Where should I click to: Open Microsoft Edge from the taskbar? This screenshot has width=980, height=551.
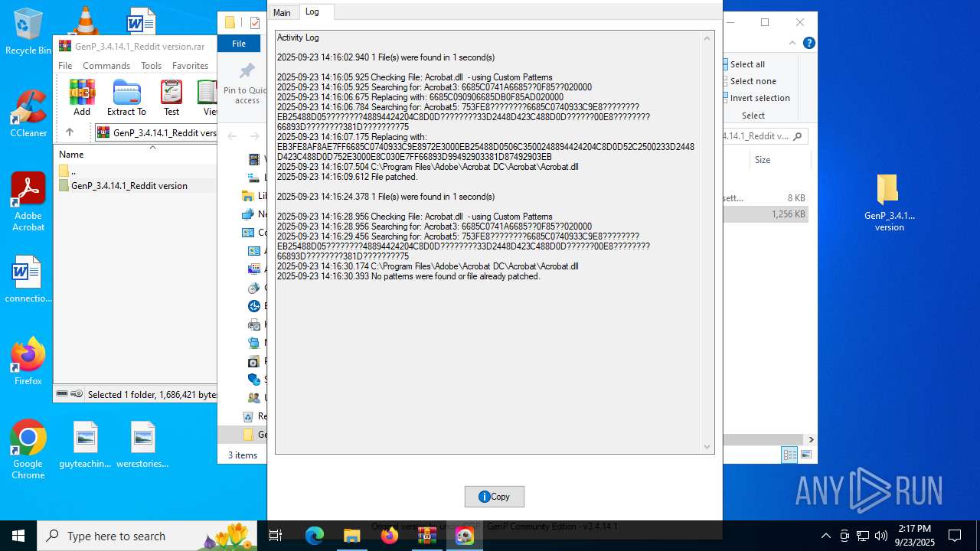point(315,536)
